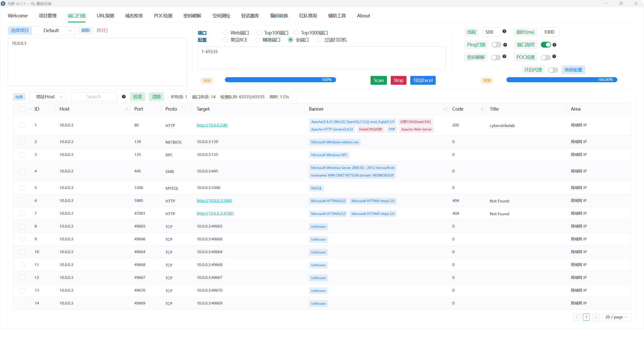Select the Top1000端口 radio option

coord(296,33)
